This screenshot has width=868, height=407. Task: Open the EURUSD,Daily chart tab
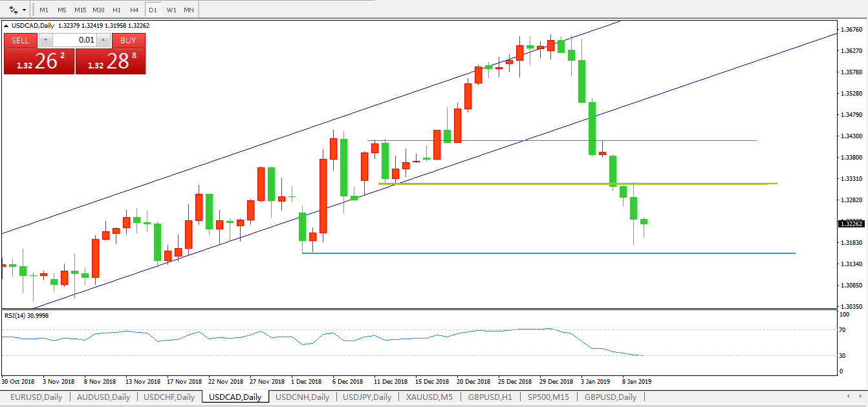click(x=36, y=397)
